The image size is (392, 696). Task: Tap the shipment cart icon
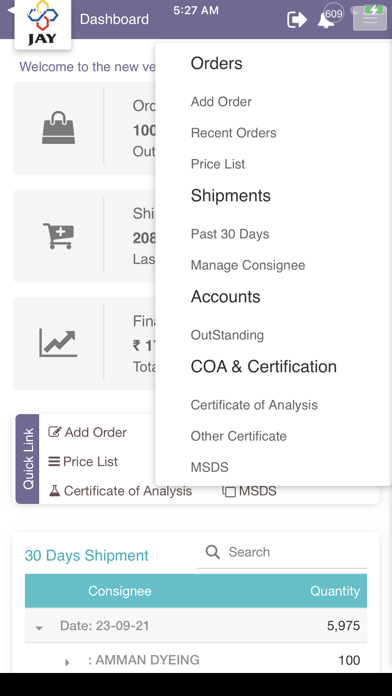tap(59, 236)
